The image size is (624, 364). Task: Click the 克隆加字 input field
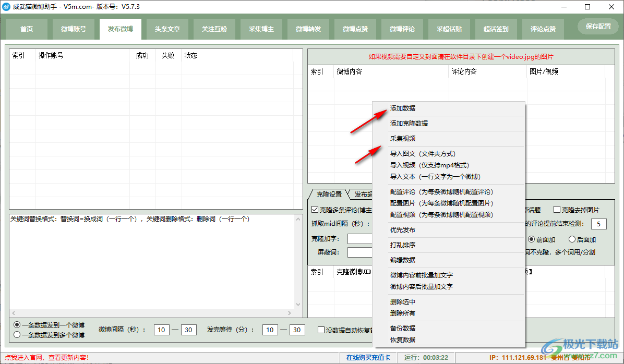click(360, 239)
